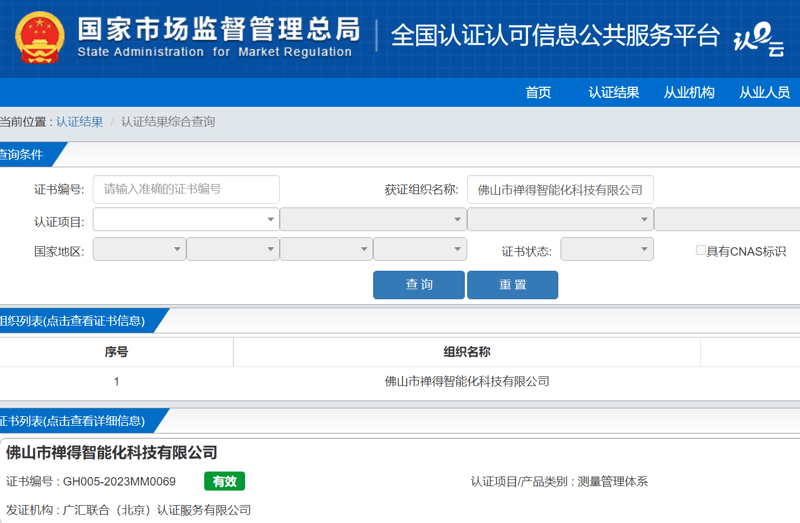This screenshot has width=800, height=523.
Task: Click the 认证结果综合查询 breadcrumb text
Action: 168,122
